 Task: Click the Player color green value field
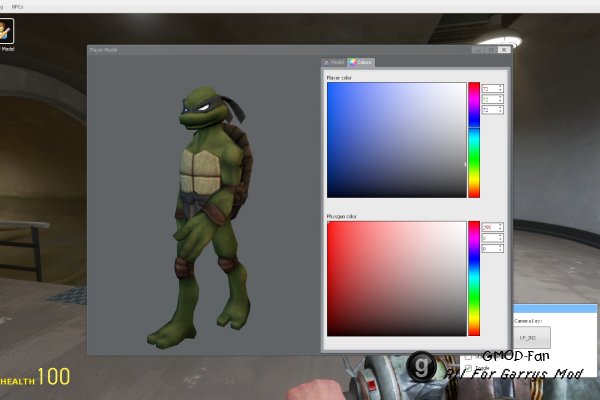coord(492,100)
